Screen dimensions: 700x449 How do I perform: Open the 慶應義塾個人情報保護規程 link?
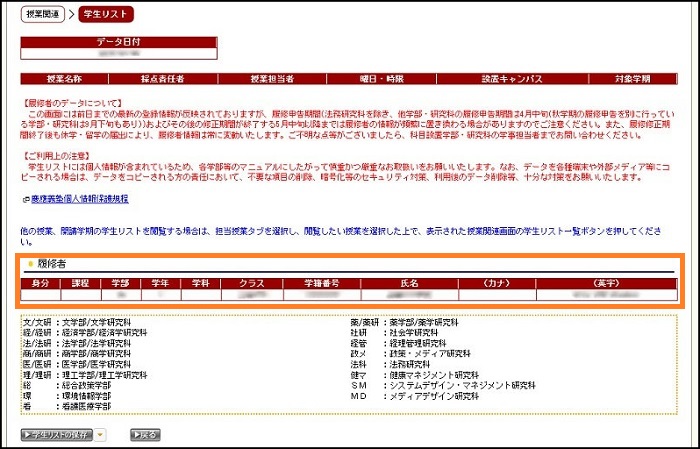click(80, 199)
